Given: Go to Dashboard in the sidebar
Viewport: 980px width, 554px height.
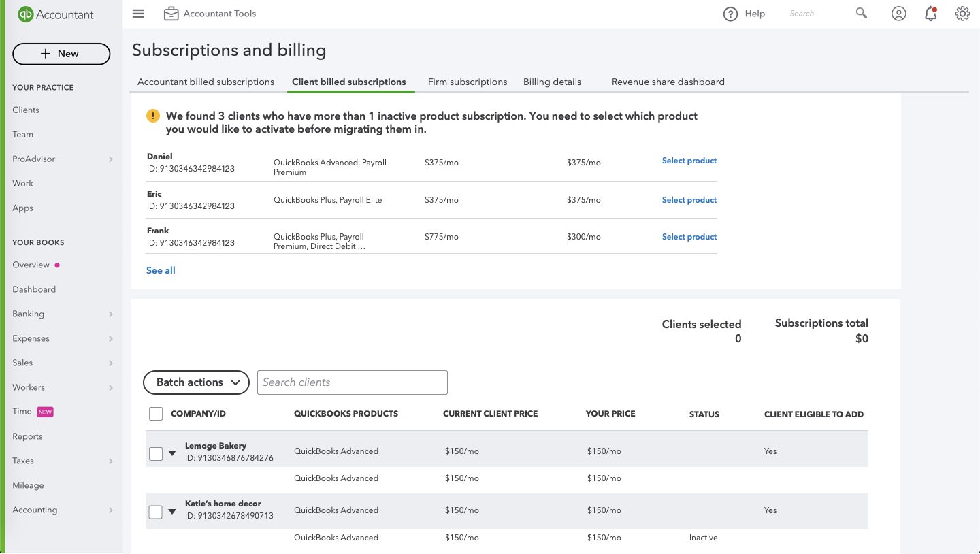Looking at the screenshot, I should (34, 290).
